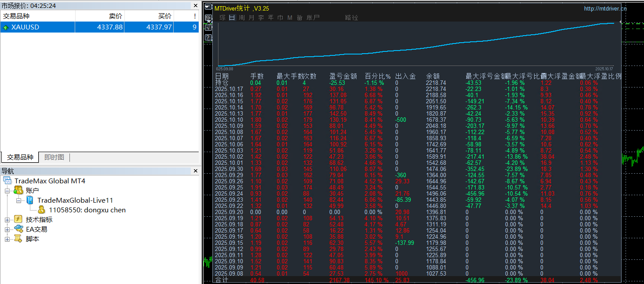
Task: Click the 交易品种 column header
Action: pos(38,16)
